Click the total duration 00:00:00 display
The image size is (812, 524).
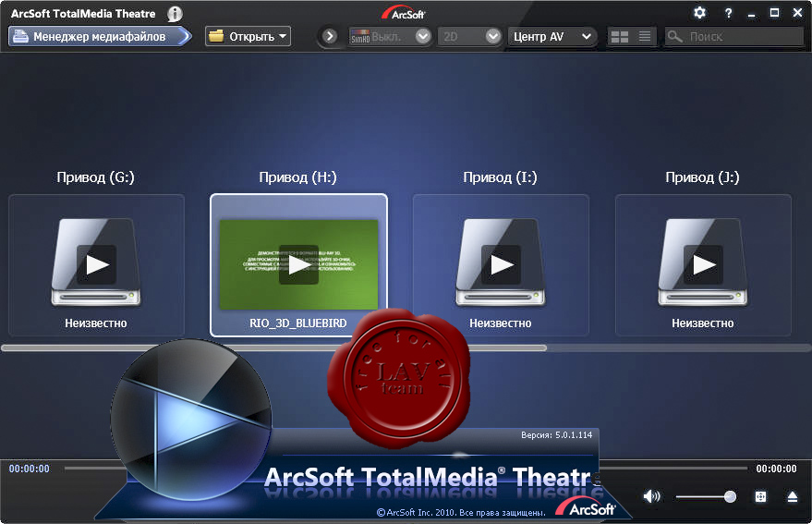(x=776, y=469)
